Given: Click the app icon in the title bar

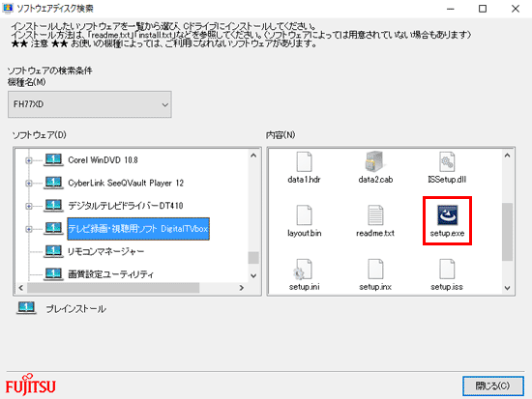Looking at the screenshot, I should pyautogui.click(x=8, y=8).
